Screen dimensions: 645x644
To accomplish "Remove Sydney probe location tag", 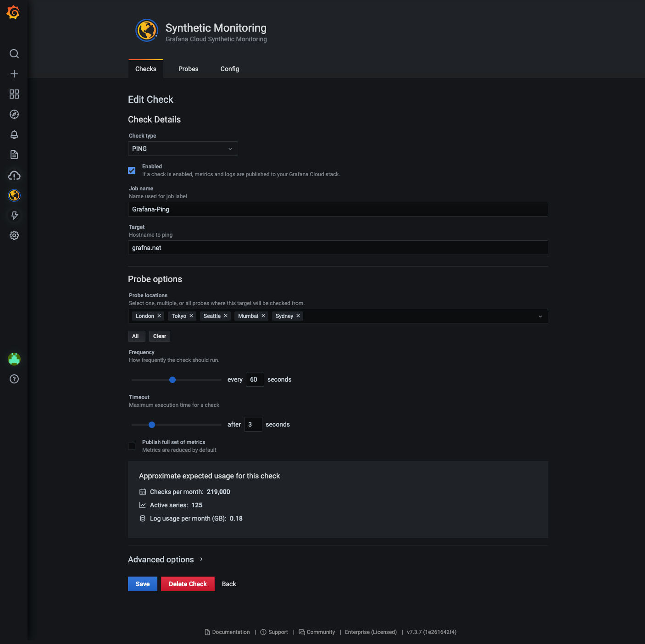I will 298,316.
